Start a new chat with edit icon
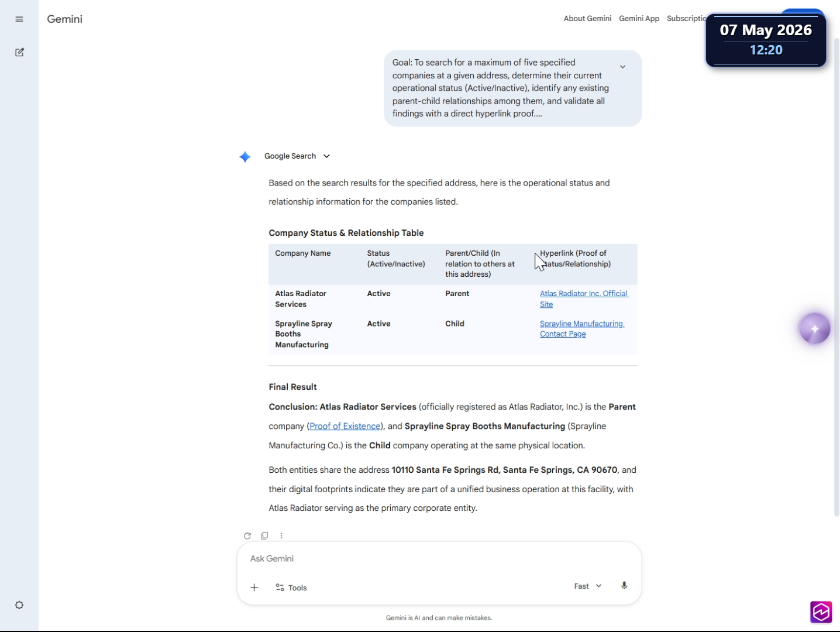Screen dimensions: 840x632 coord(19,52)
